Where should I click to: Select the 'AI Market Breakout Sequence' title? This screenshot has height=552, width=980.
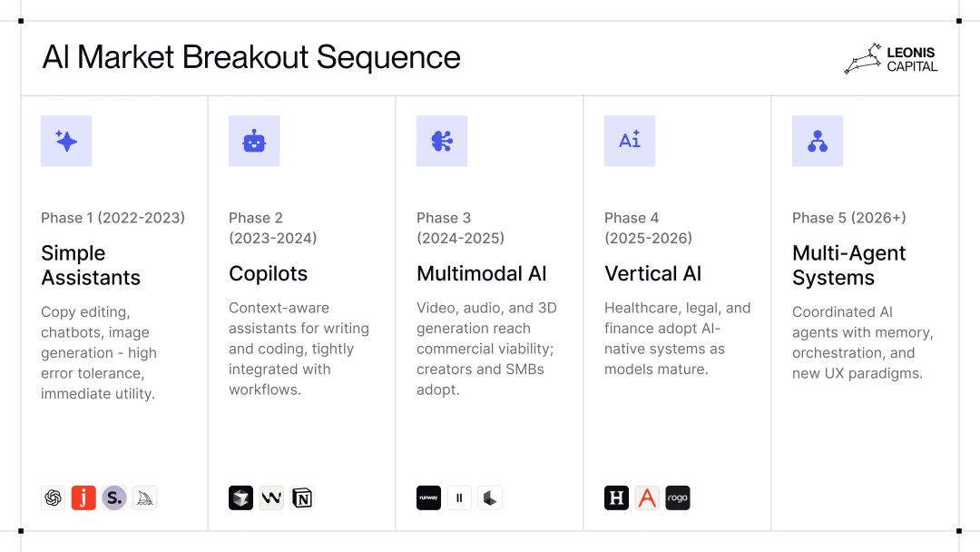pos(251,57)
